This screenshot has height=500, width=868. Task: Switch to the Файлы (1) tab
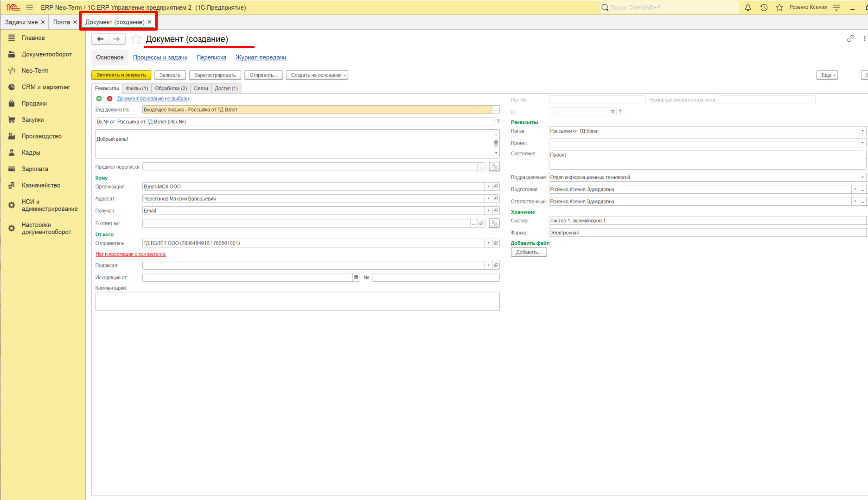click(x=137, y=89)
